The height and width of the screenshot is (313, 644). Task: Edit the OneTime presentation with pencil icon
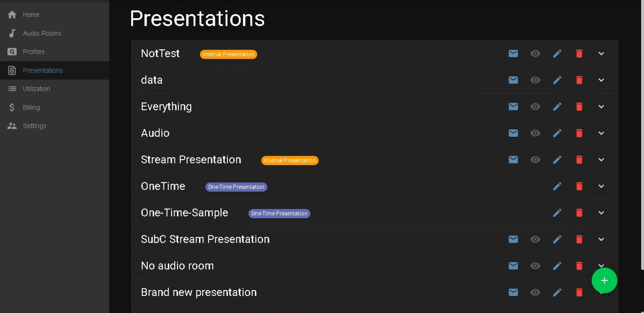[x=557, y=186]
